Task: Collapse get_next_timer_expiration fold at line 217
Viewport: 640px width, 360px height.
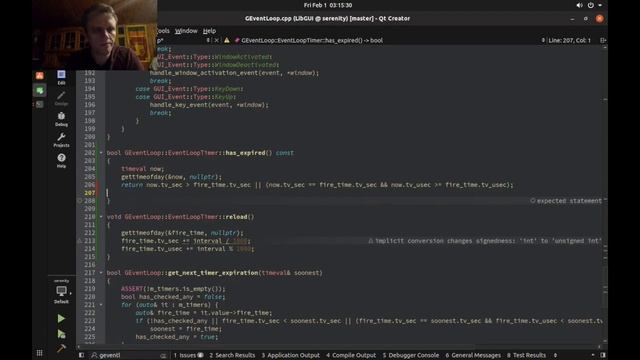Action: pos(101,273)
